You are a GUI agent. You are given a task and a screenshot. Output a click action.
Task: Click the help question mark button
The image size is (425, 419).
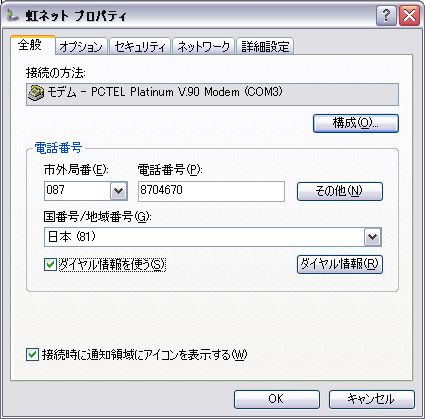386,15
